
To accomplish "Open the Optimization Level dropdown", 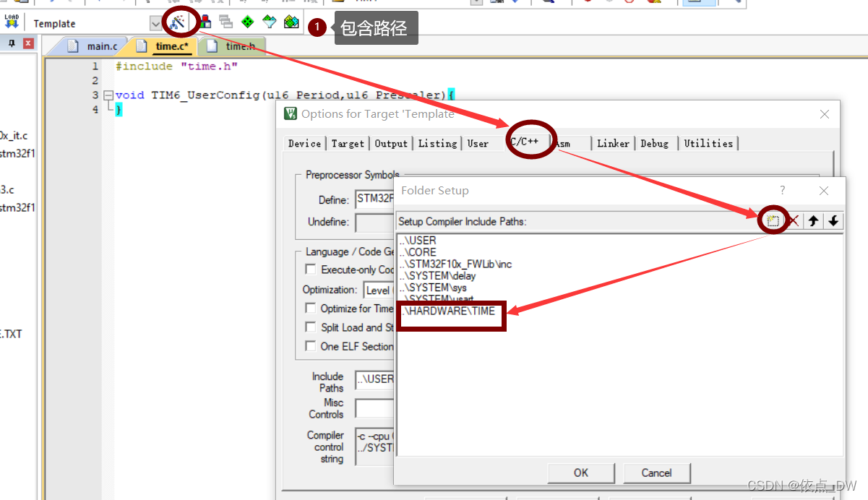I will 377,290.
